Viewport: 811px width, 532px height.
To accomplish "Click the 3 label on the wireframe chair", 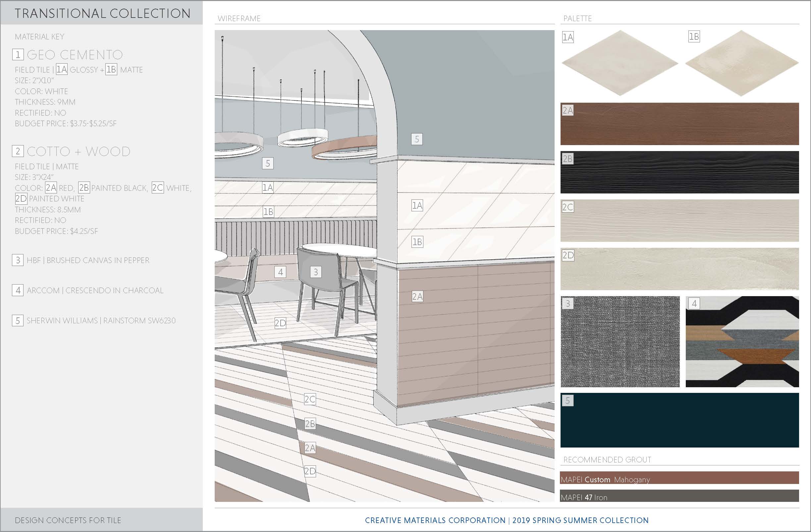I will [x=315, y=272].
